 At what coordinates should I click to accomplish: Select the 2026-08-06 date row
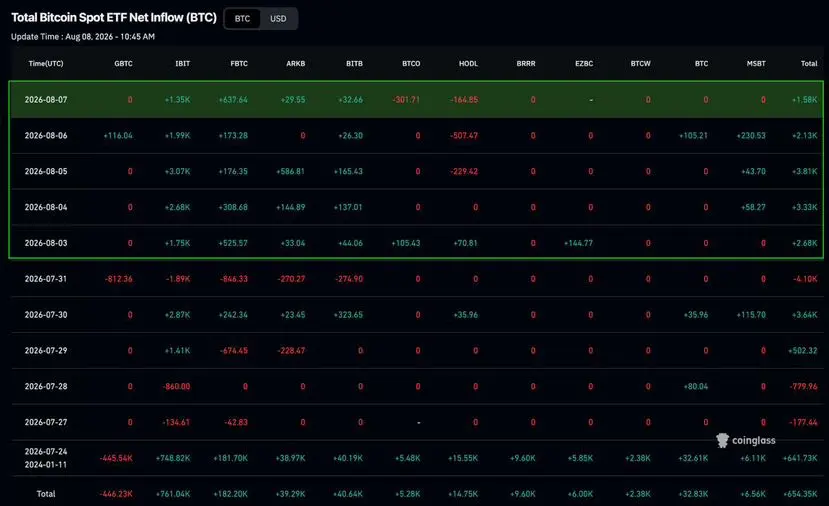point(416,135)
